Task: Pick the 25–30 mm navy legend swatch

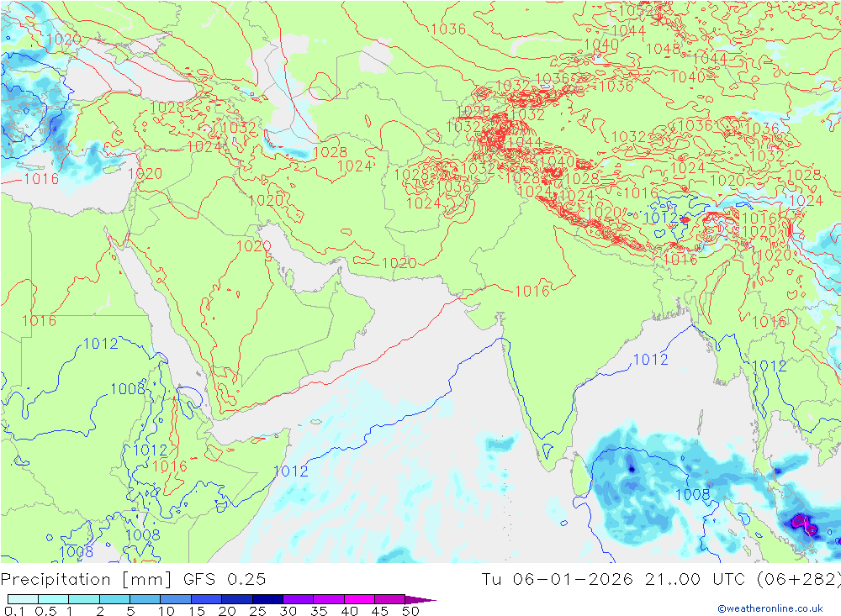Action: (x=267, y=599)
